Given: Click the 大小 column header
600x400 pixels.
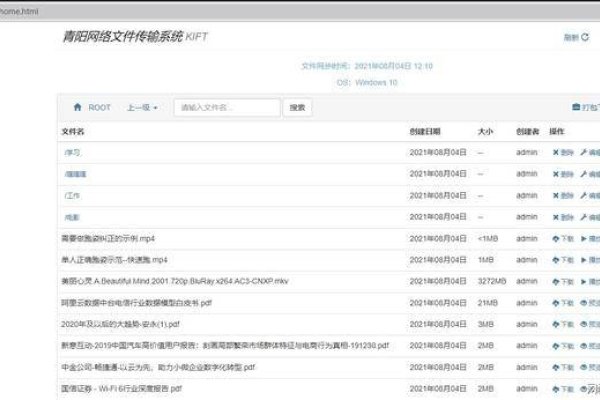Looking at the screenshot, I should [485, 132].
